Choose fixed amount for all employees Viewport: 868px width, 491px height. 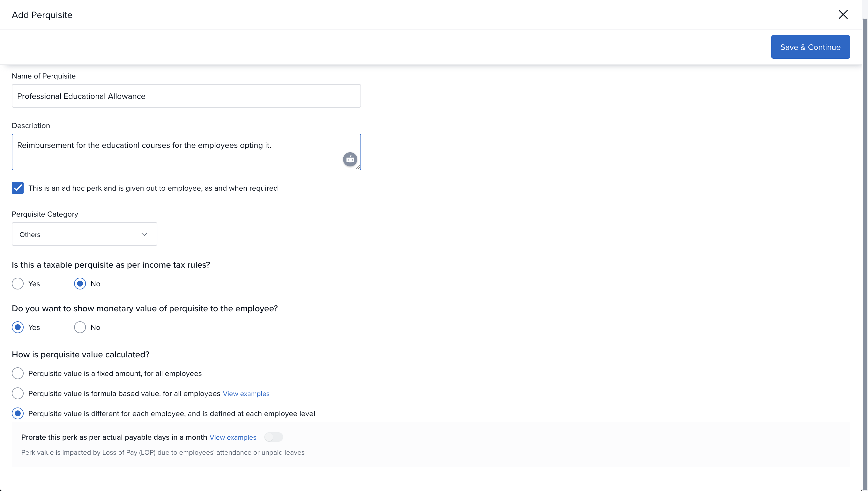tap(17, 373)
